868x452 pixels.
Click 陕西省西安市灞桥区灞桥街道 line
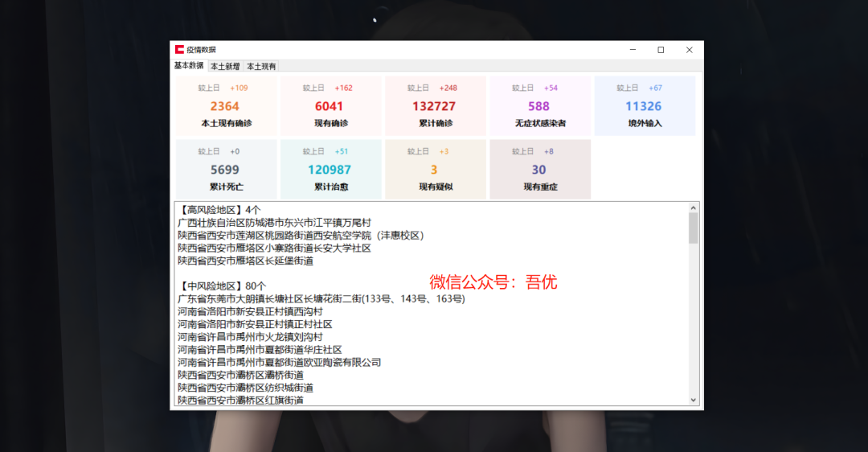point(240,376)
